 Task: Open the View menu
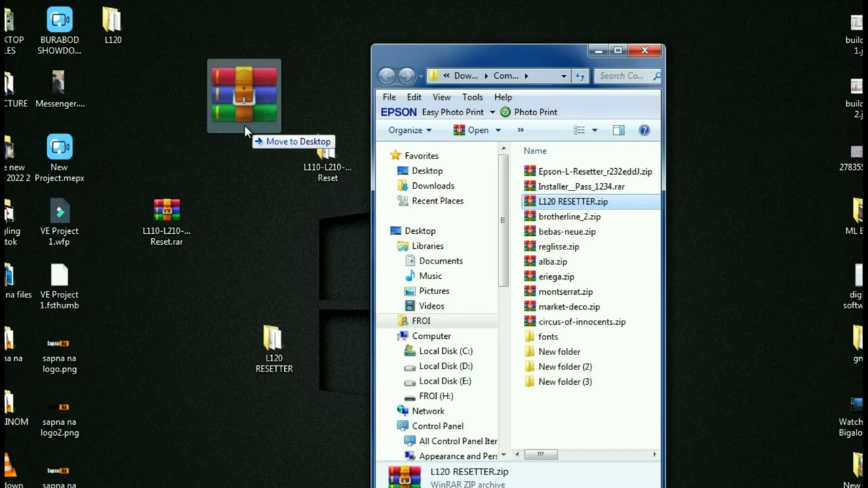tap(441, 97)
